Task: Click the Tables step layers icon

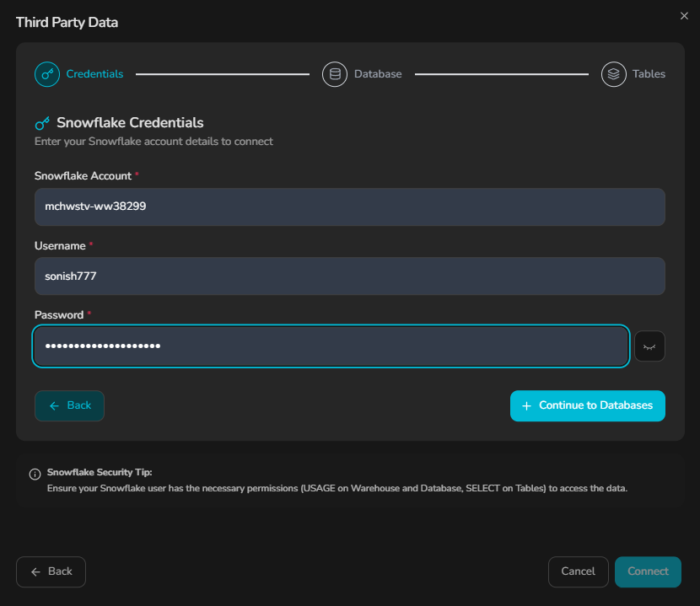Action: (613, 74)
